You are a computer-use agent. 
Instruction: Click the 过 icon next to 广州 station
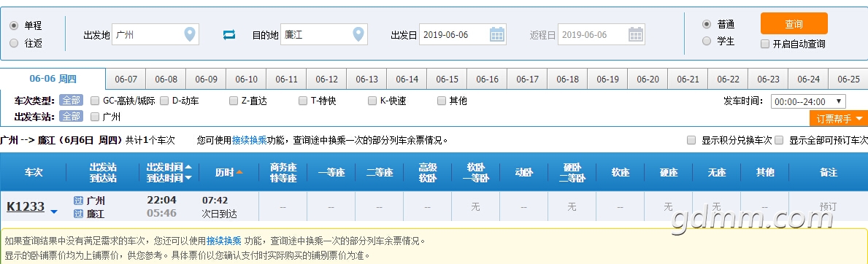pos(78,201)
